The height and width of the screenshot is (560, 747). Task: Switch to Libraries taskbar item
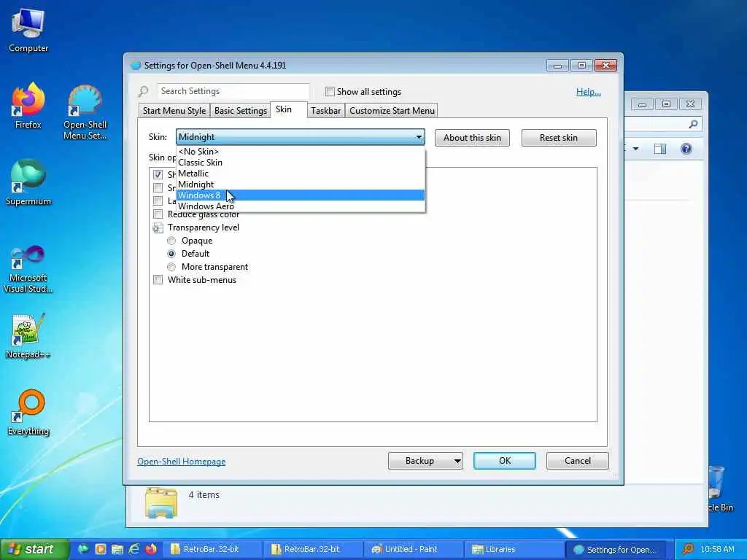pyautogui.click(x=515, y=549)
